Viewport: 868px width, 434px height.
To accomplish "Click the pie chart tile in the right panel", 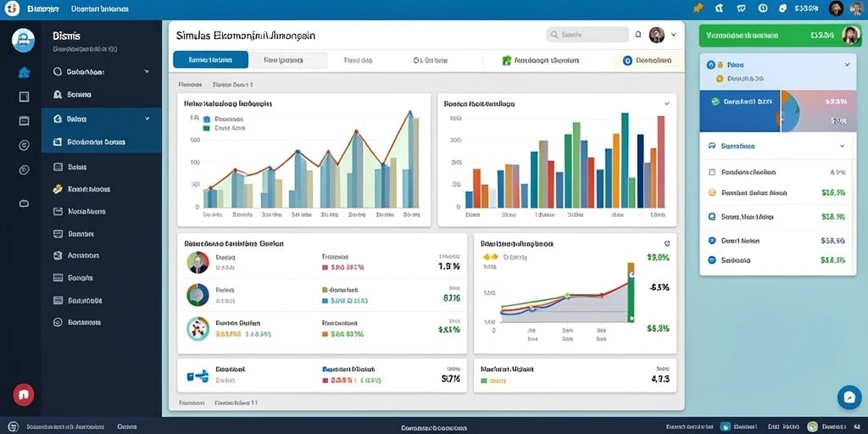I will (819, 111).
